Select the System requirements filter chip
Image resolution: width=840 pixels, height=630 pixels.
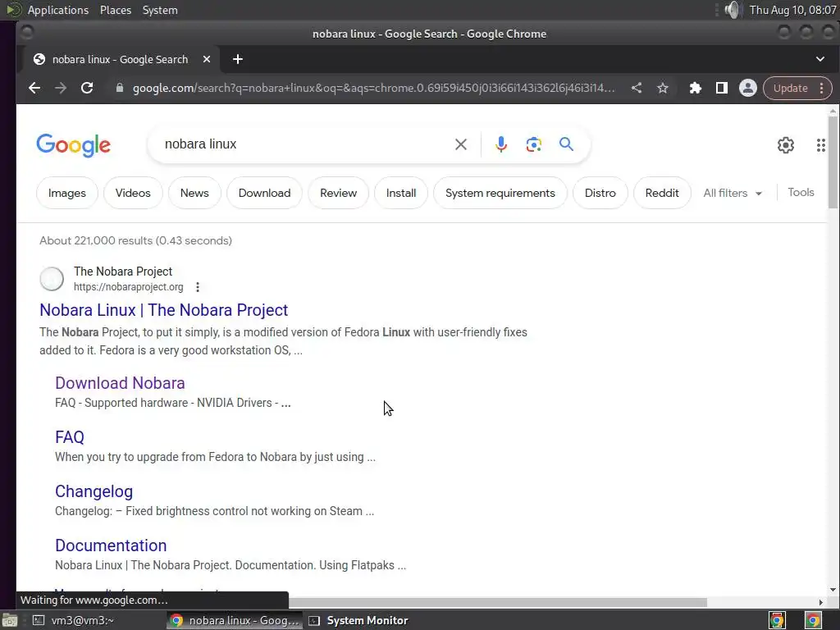click(x=500, y=193)
